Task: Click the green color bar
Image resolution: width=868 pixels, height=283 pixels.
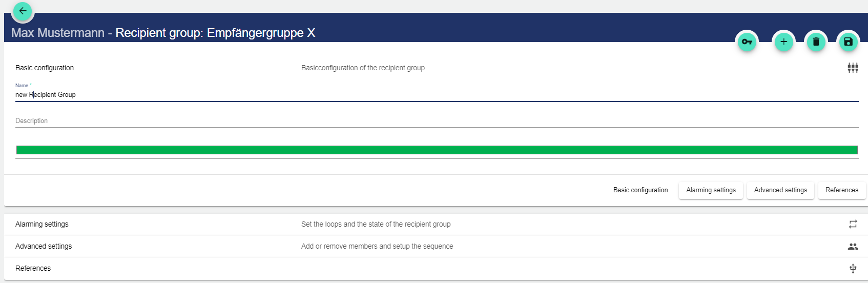Action: pyautogui.click(x=437, y=150)
